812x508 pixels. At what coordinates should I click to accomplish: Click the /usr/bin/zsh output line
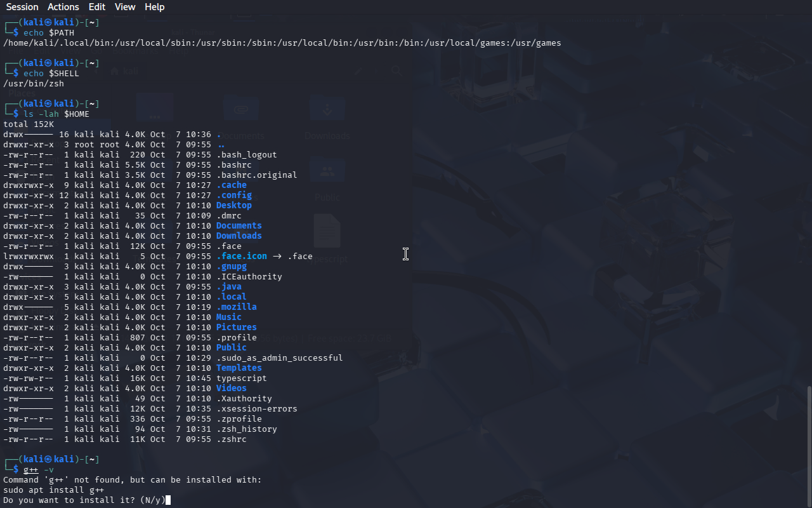pyautogui.click(x=34, y=84)
